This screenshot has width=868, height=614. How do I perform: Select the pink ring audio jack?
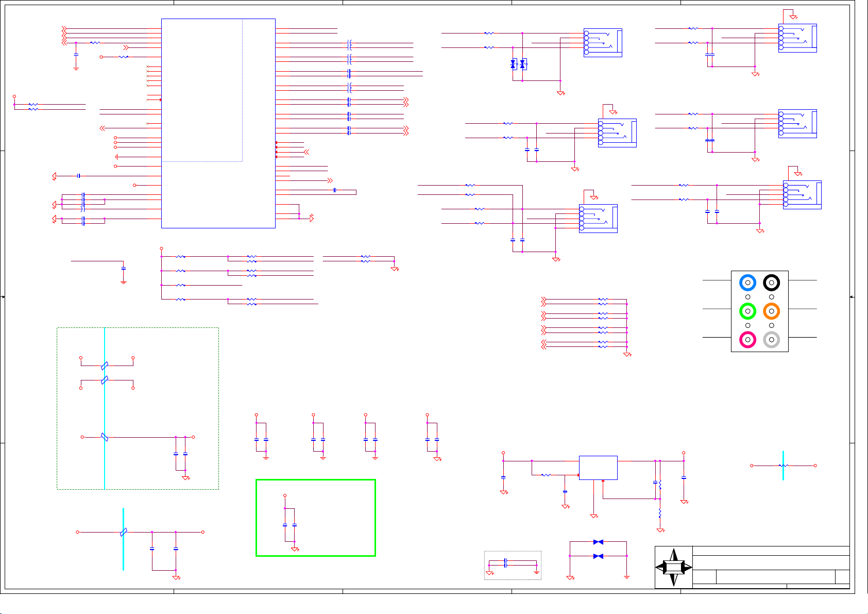747,340
